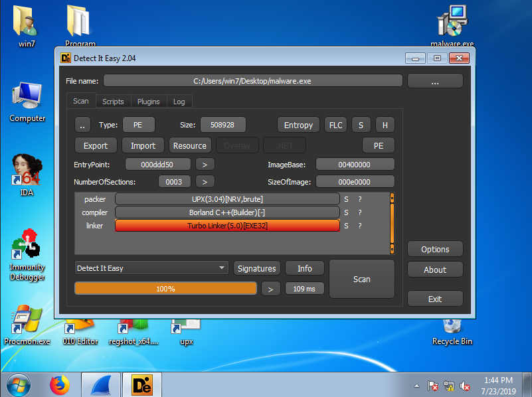
Task: Open the Action Center flag icon
Action: pyautogui.click(x=432, y=386)
